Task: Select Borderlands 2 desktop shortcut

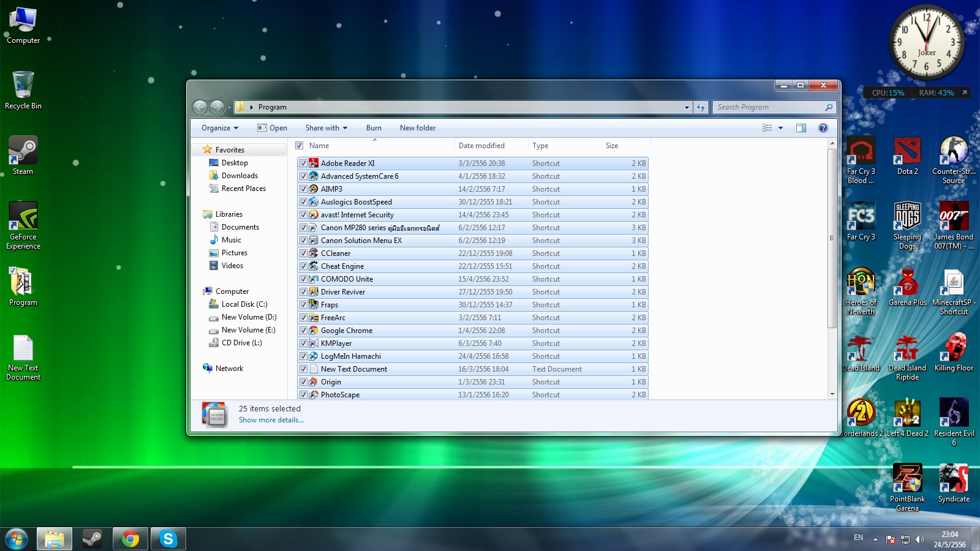Action: (861, 418)
